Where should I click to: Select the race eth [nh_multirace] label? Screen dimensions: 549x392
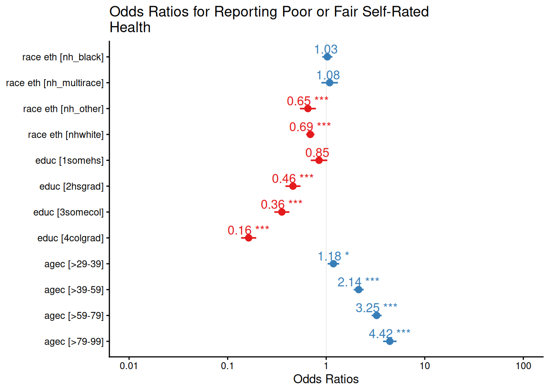(55, 83)
